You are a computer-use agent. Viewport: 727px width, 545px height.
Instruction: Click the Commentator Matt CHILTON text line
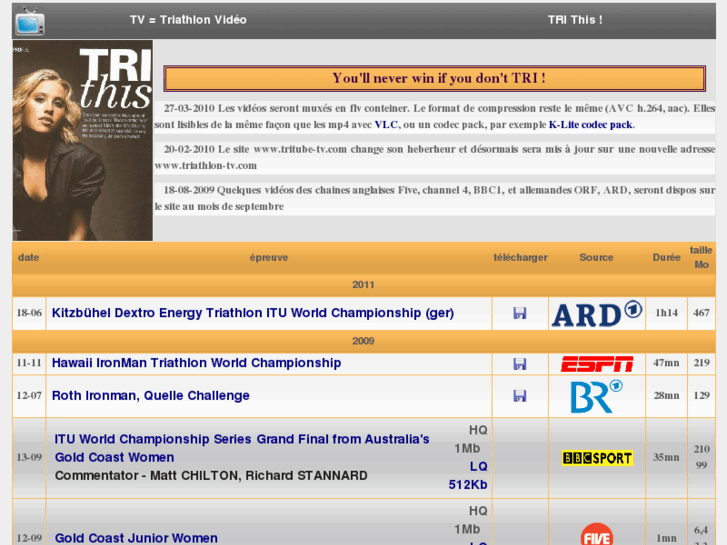[211, 476]
